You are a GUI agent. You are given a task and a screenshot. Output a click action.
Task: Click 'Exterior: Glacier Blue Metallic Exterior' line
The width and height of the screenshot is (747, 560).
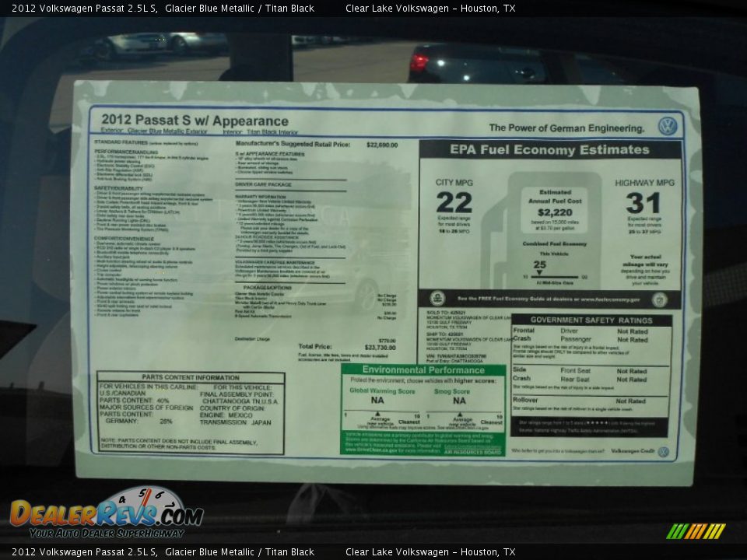click(x=154, y=131)
